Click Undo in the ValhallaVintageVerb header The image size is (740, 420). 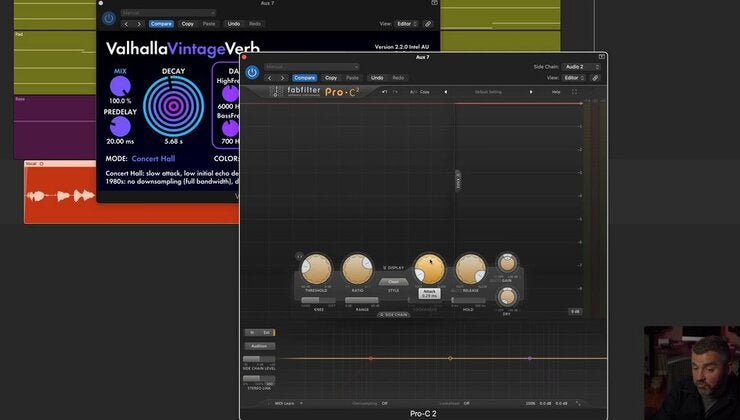(x=233, y=23)
